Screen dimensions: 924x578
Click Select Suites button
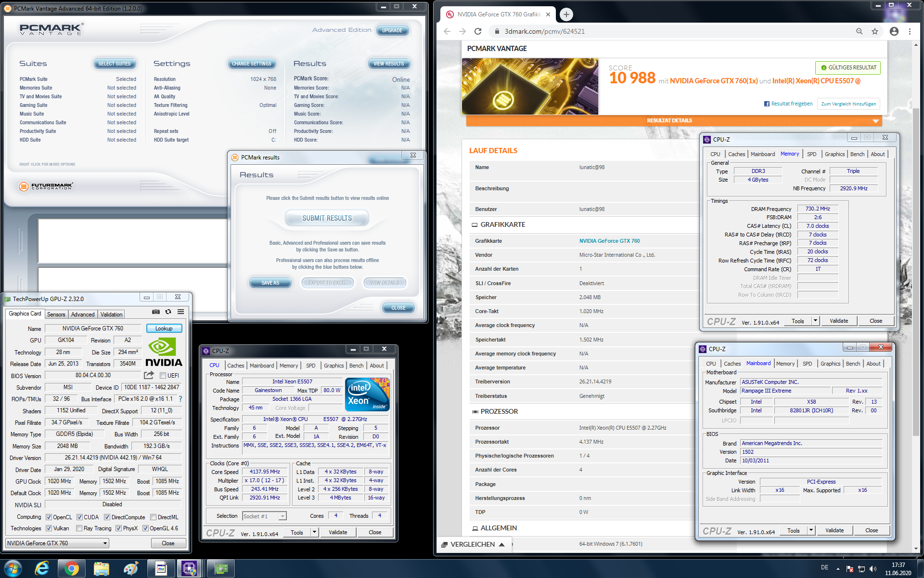[115, 64]
